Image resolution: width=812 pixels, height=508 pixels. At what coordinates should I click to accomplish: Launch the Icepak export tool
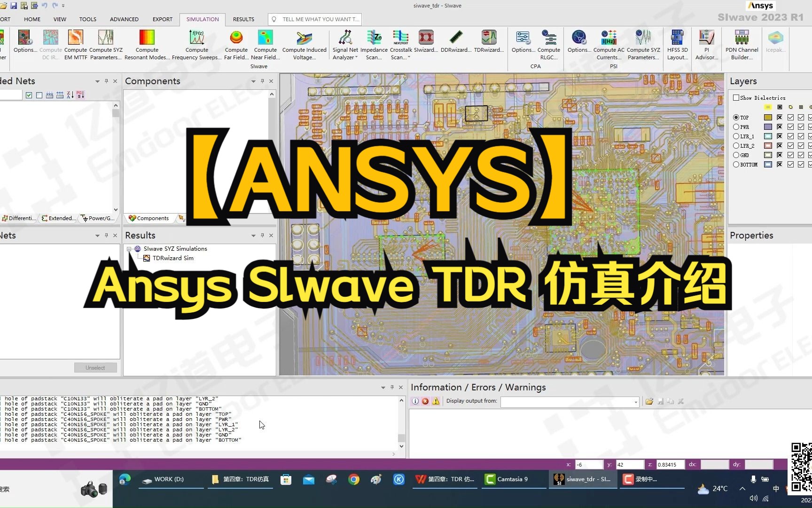(775, 42)
